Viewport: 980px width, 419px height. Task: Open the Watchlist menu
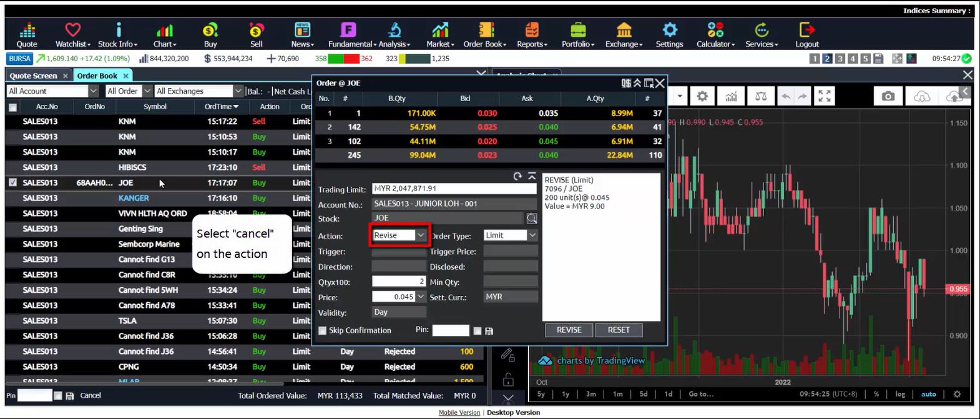pos(73,35)
